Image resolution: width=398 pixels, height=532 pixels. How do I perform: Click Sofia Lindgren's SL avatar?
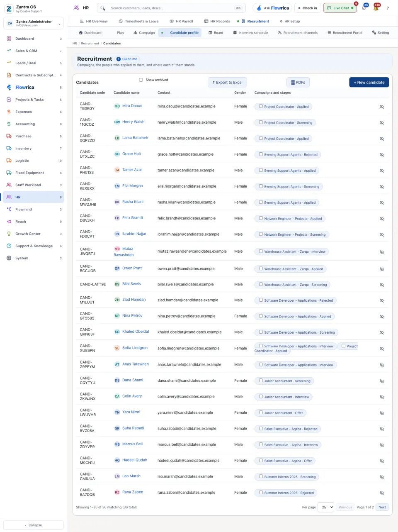pyautogui.click(x=117, y=348)
